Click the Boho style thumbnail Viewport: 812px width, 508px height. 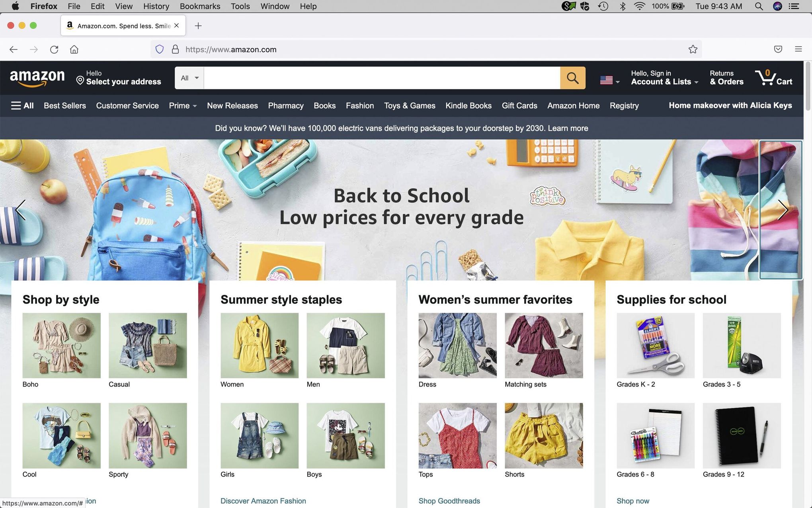click(x=61, y=345)
